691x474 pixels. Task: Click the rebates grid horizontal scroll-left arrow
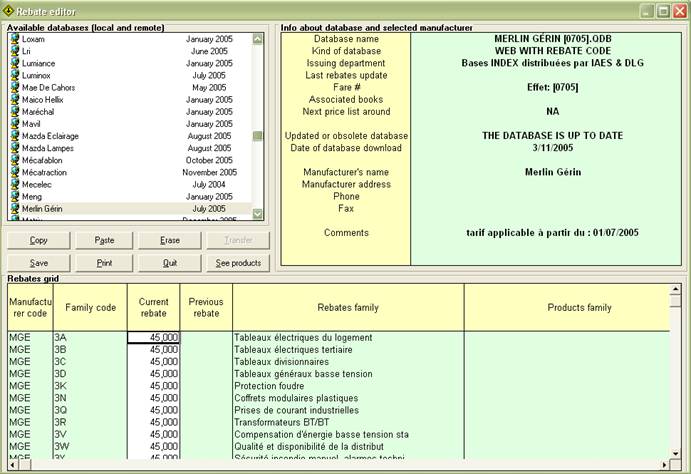(12, 464)
